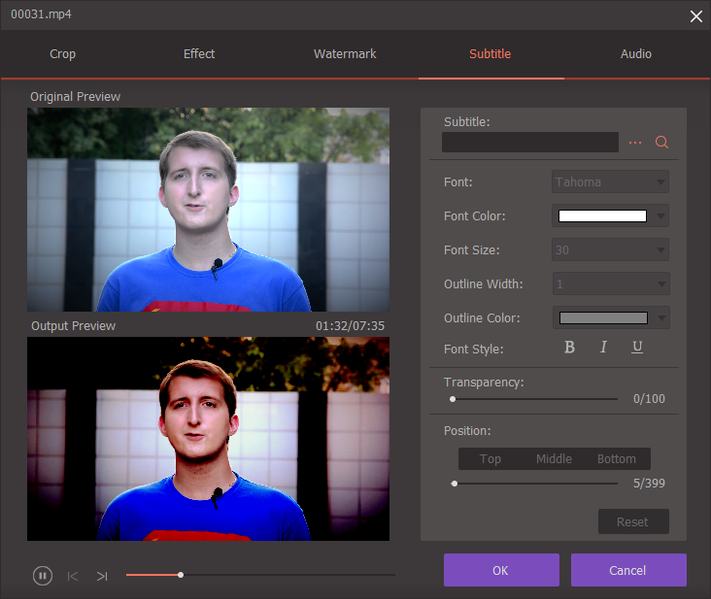Click the search subtitle magnifier icon
This screenshot has width=711, height=599.
click(x=661, y=143)
